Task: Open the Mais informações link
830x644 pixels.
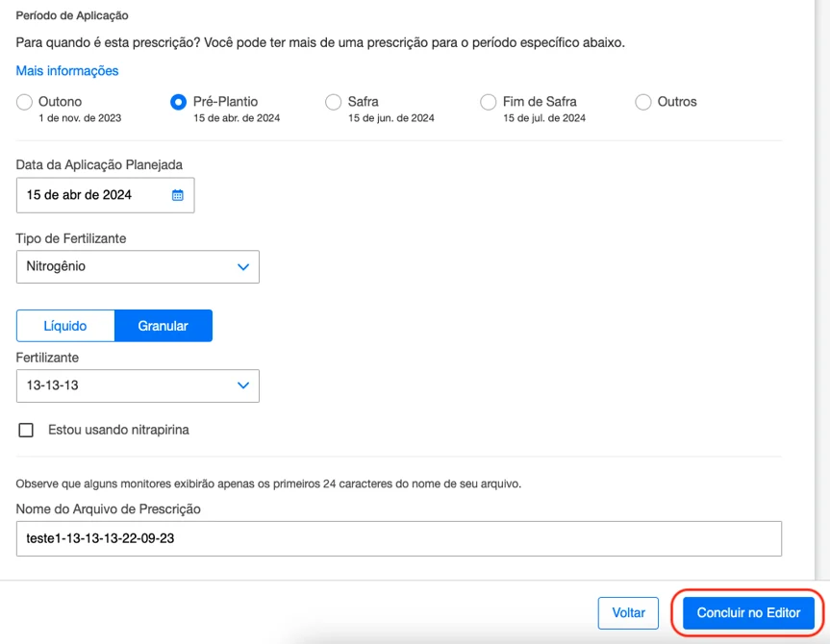Action: pyautogui.click(x=67, y=71)
